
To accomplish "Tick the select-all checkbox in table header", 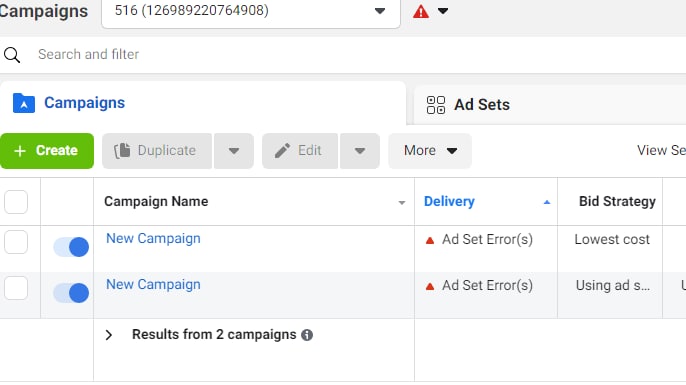I will click(x=16, y=202).
